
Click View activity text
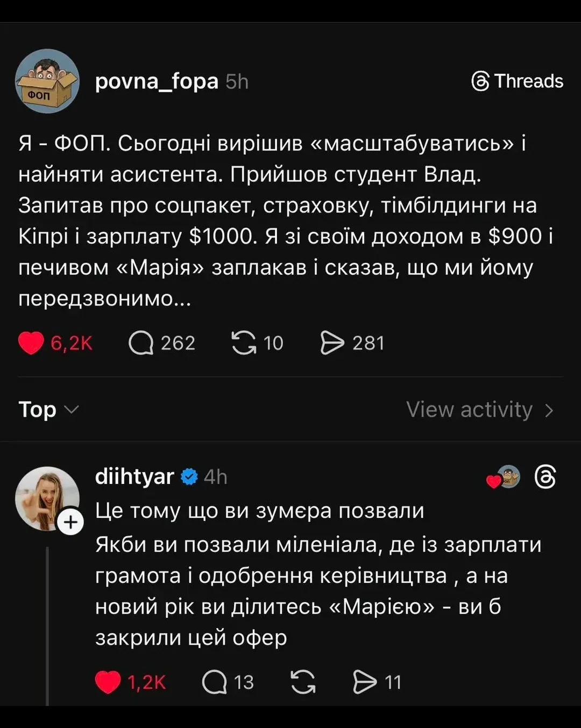[x=469, y=410]
